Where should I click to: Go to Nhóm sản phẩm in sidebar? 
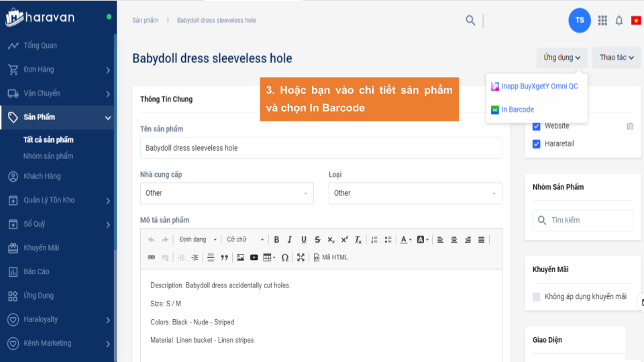click(48, 156)
